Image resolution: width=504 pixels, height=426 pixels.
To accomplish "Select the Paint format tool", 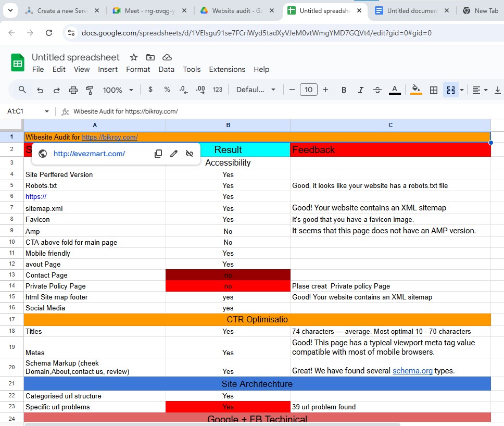I will tap(90, 90).
